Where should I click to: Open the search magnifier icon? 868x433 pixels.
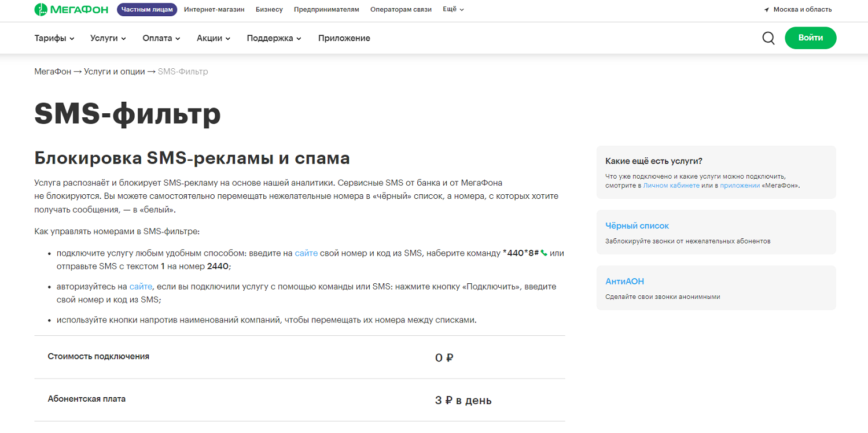point(768,38)
